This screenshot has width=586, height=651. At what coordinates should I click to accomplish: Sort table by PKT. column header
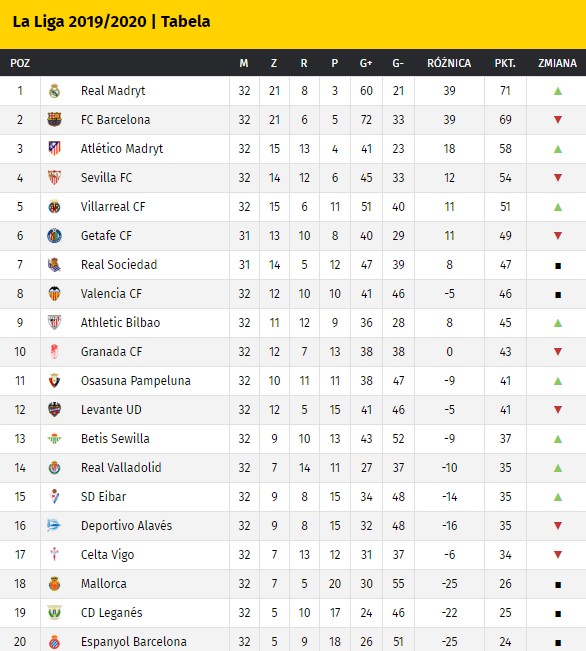click(505, 63)
